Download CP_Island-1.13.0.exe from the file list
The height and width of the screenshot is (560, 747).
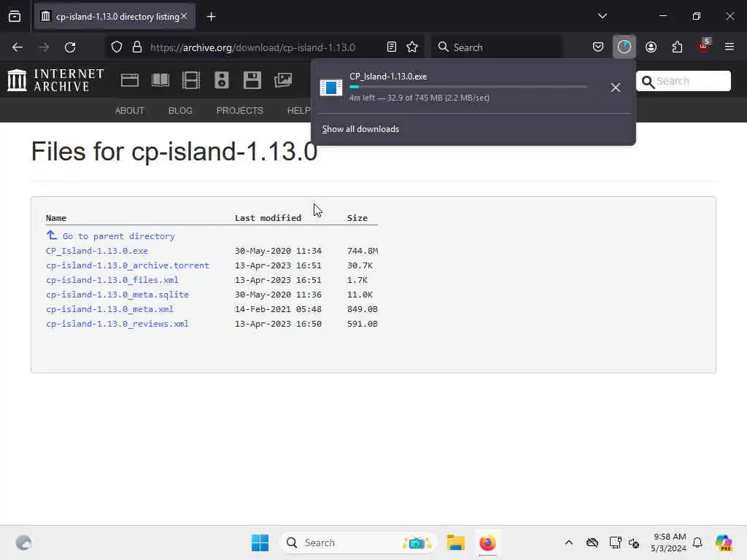point(97,251)
